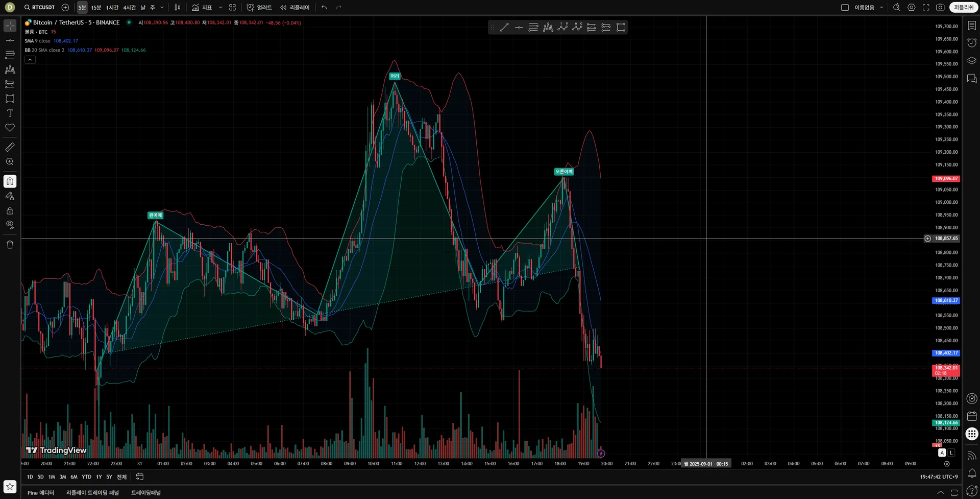
Task: Open chart pattern tools in left sidebar
Action: coord(10,69)
